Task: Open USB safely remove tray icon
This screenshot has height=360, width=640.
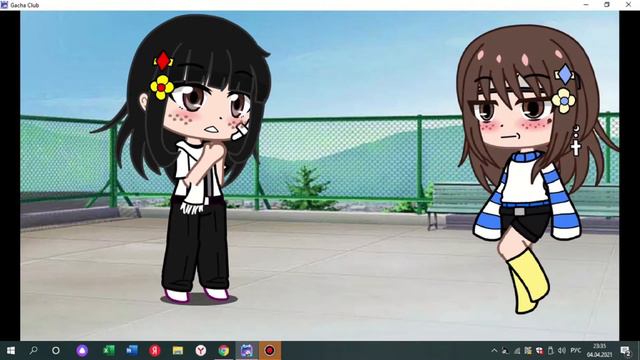Action: pos(551,351)
